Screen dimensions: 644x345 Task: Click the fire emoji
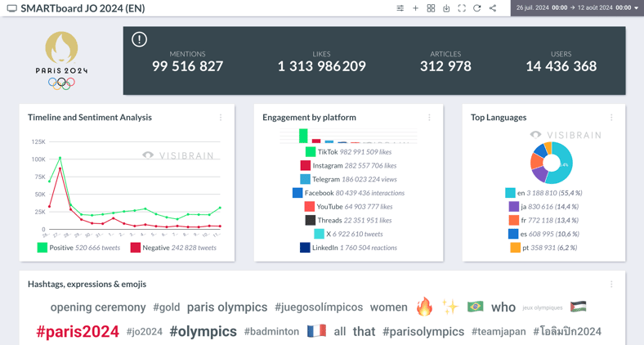(424, 307)
